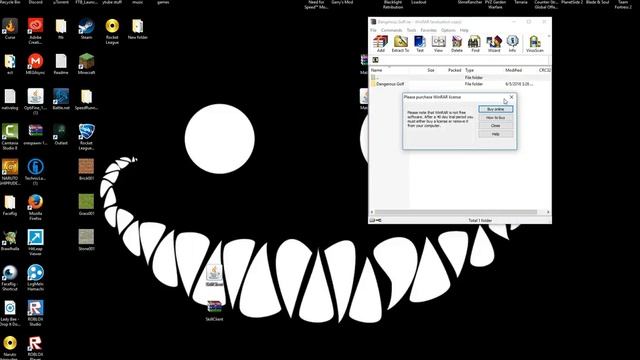Select the LogMeIn Hamachi desktop icon
This screenshot has height=360, width=640.
(36, 278)
